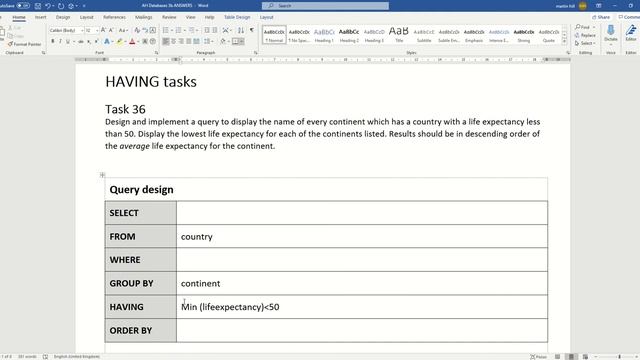Toggle Superscript formatting
Image resolution: width=640 pixels, height=360 pixels.
[96, 41]
